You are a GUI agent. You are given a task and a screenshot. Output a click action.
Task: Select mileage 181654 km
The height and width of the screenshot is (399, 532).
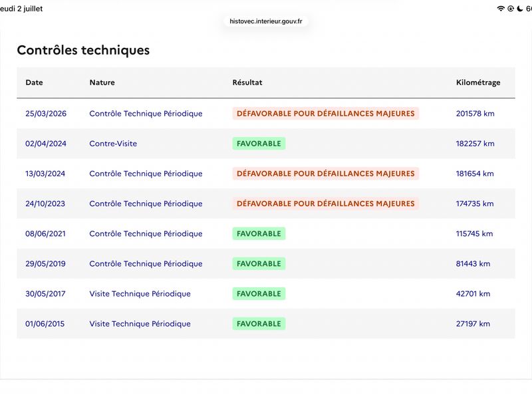475,174
